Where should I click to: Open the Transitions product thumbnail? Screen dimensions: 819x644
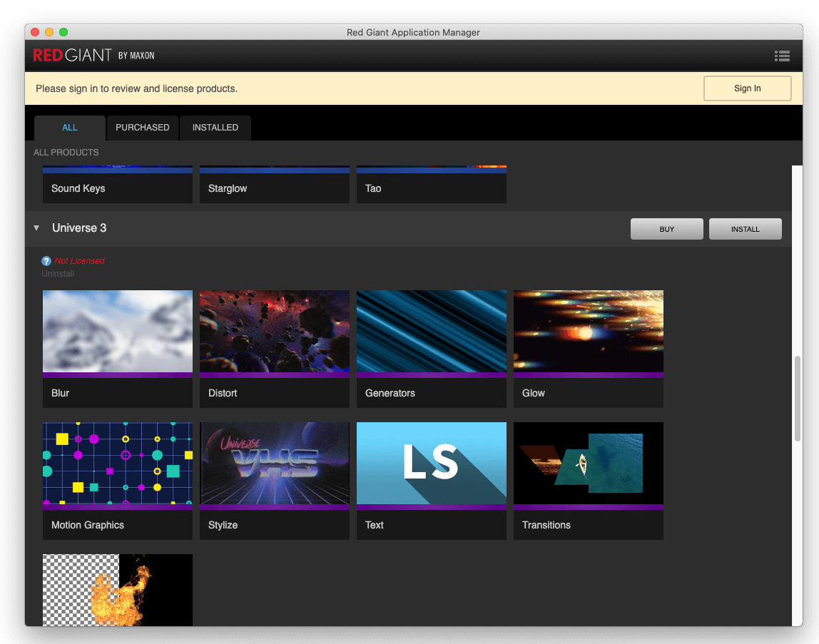pyautogui.click(x=588, y=464)
